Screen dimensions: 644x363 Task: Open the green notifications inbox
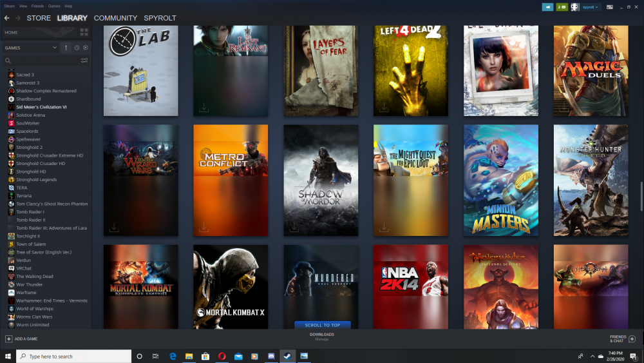[x=562, y=6]
